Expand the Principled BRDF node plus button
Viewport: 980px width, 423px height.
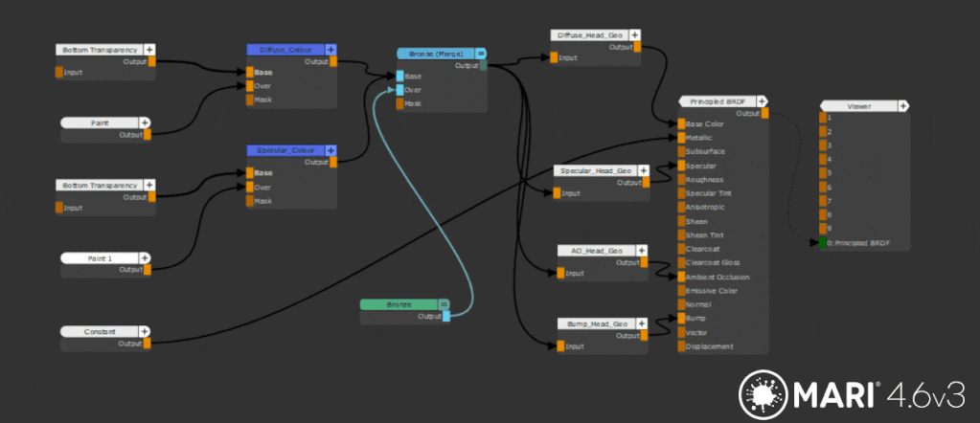coord(763,100)
